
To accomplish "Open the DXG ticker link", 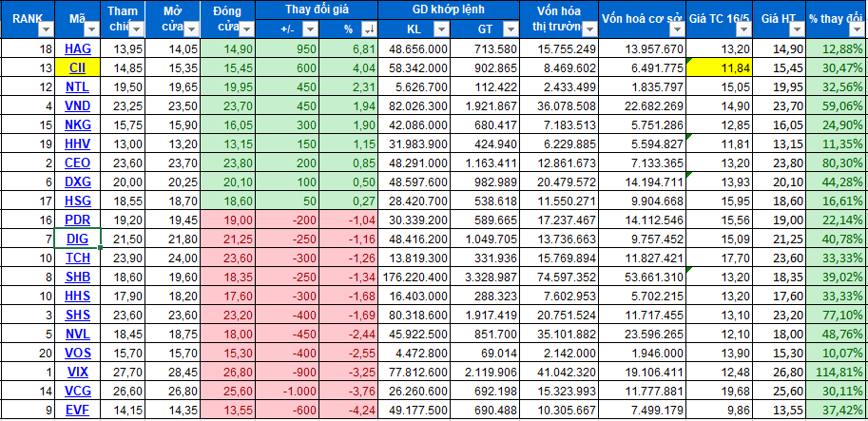I will pos(78,182).
